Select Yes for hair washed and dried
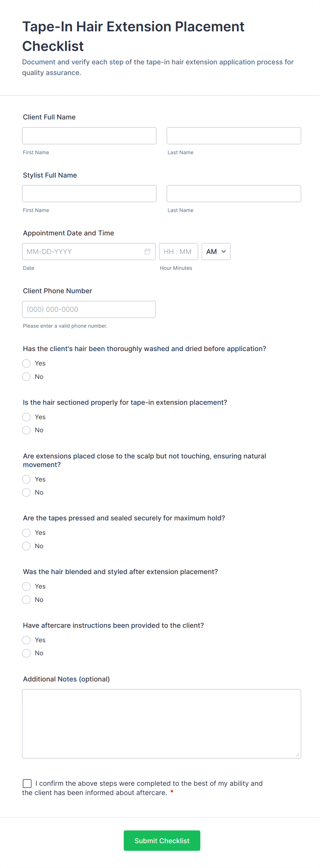Image resolution: width=320 pixels, height=868 pixels. coord(26,363)
